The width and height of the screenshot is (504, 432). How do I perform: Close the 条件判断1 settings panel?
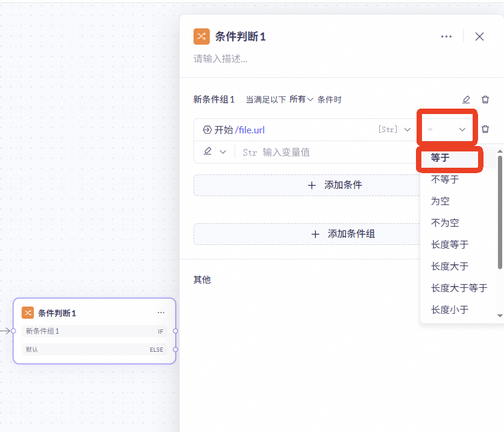point(479,37)
